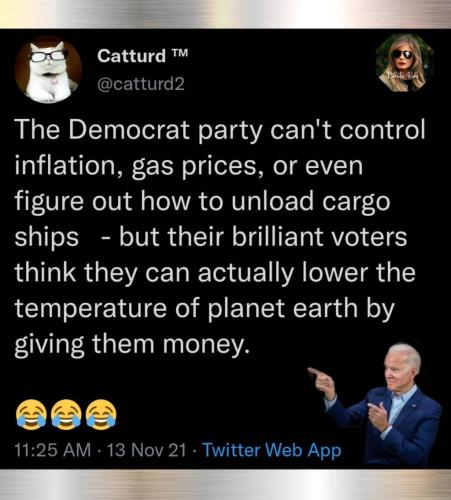This screenshot has height=500, width=451.
Task: Select the 11:25 AM timestamp
Action: click(x=53, y=450)
